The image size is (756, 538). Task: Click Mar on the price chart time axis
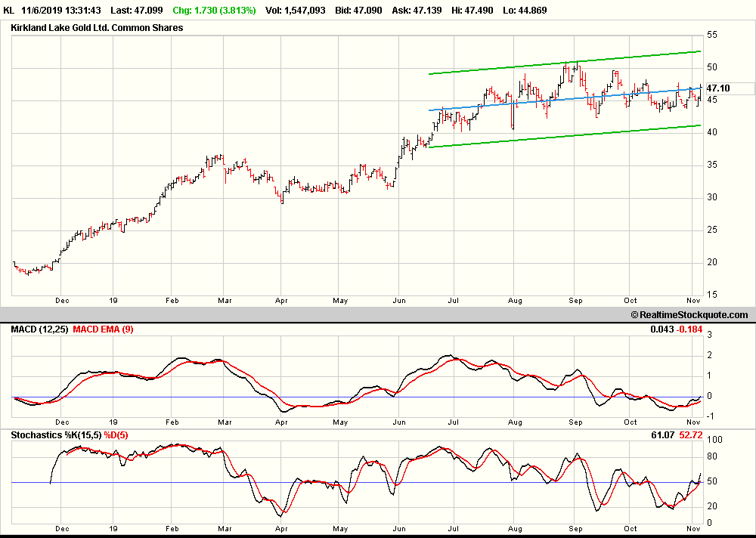[x=225, y=300]
